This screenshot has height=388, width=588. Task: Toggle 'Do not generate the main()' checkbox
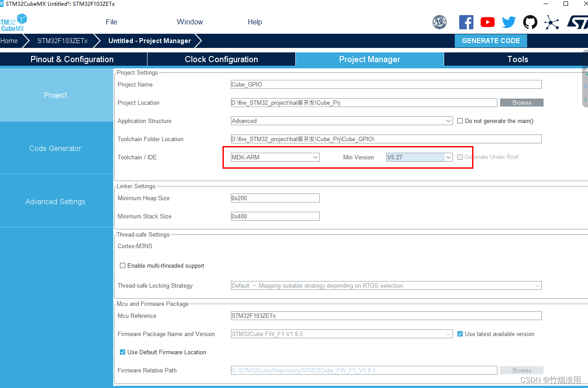point(460,121)
